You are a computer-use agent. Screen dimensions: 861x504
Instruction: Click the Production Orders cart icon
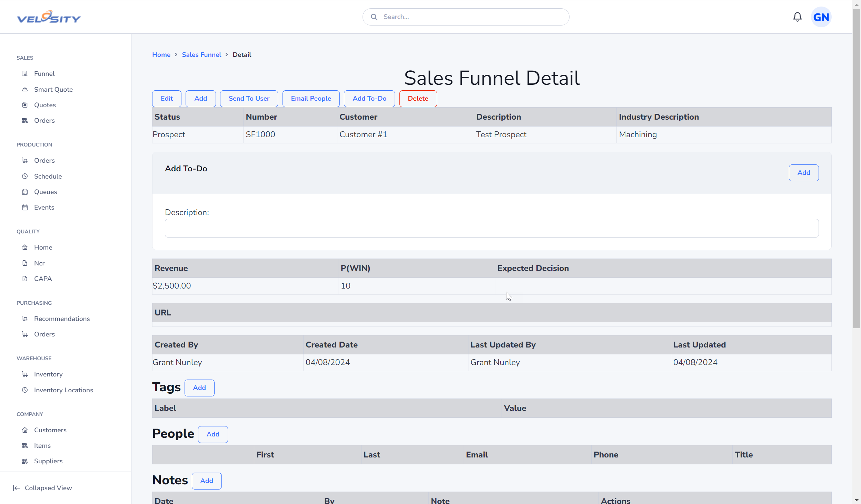point(25,160)
